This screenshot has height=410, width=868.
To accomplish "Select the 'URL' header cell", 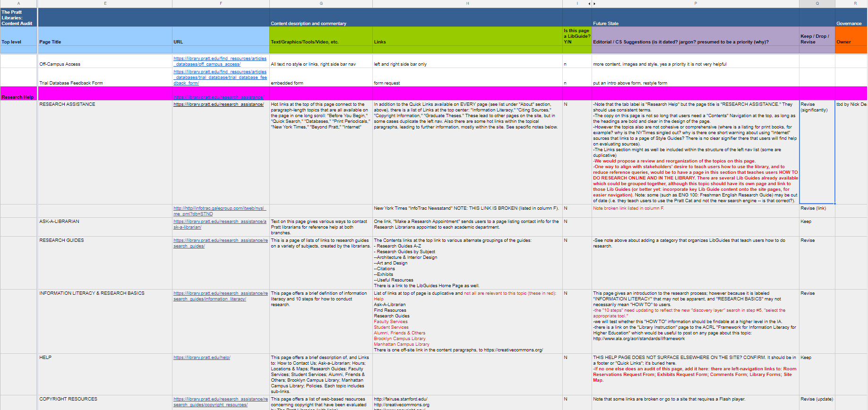I will coord(221,36).
